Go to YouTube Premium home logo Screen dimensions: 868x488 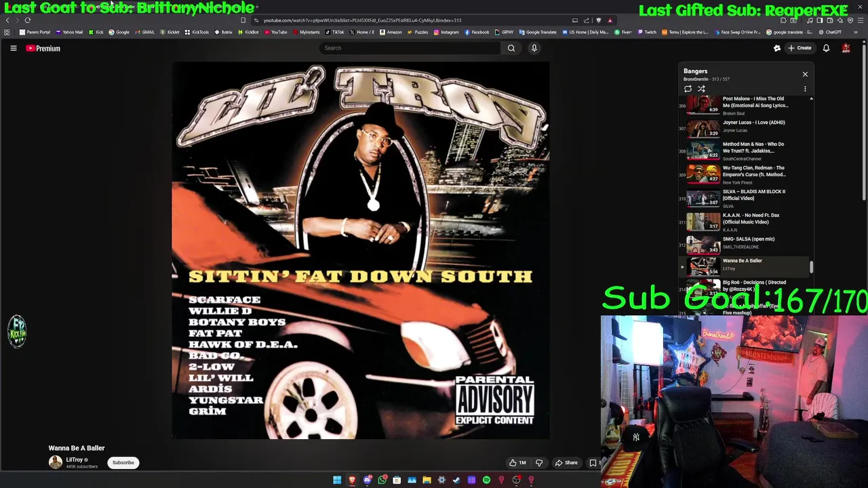pyautogui.click(x=43, y=48)
